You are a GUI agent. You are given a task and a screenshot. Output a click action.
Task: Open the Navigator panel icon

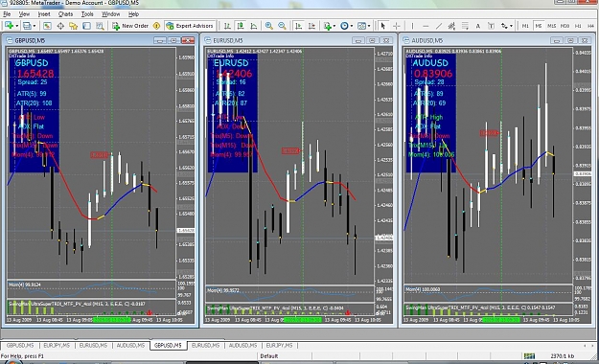click(x=74, y=26)
